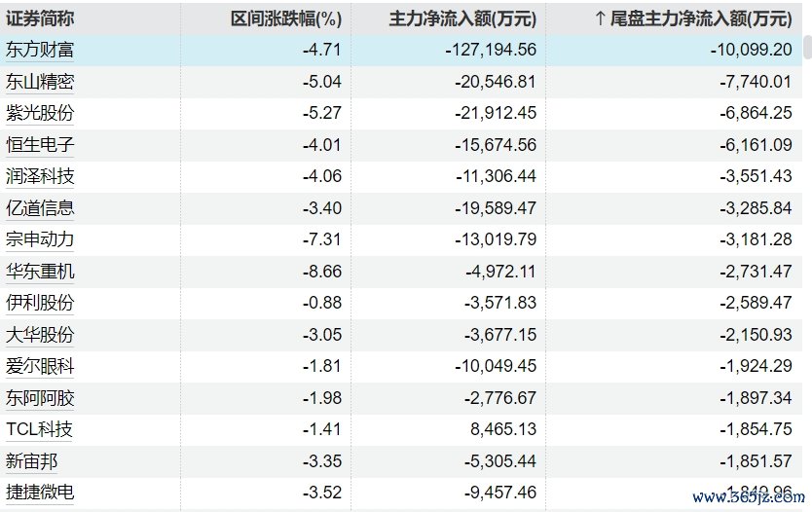Sort by 区间涨跌幅(%) column header
Screen dimensions: 812x512
[286, 18]
